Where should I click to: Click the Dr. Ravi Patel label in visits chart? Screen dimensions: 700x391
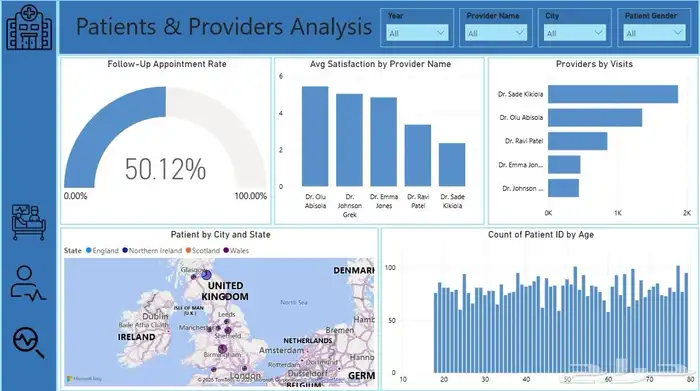coord(524,141)
